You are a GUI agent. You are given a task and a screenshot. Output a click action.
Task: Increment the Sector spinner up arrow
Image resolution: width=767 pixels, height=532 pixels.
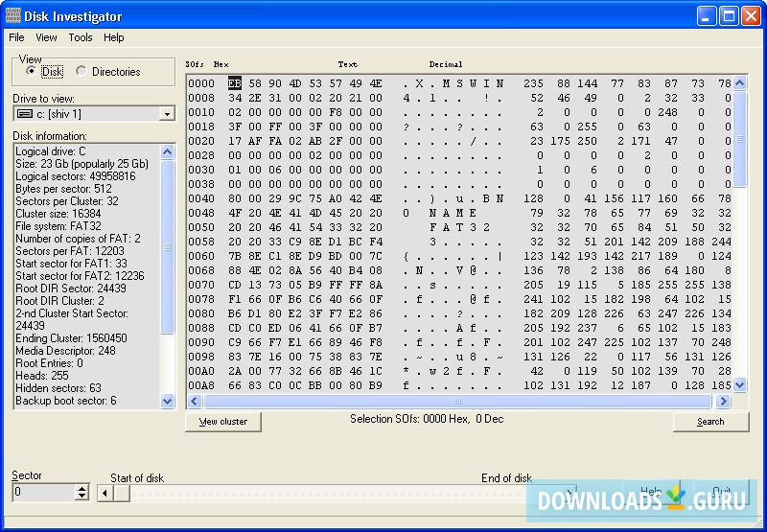point(82,488)
